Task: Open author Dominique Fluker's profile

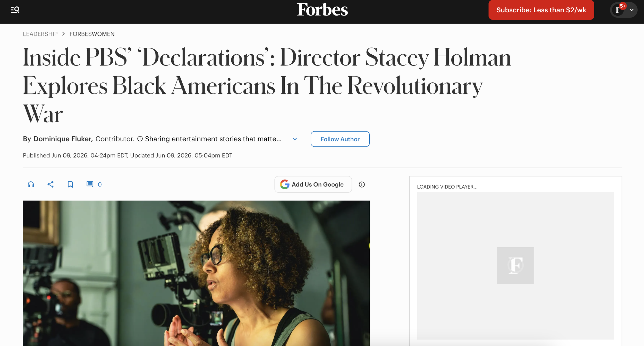Action: point(62,139)
